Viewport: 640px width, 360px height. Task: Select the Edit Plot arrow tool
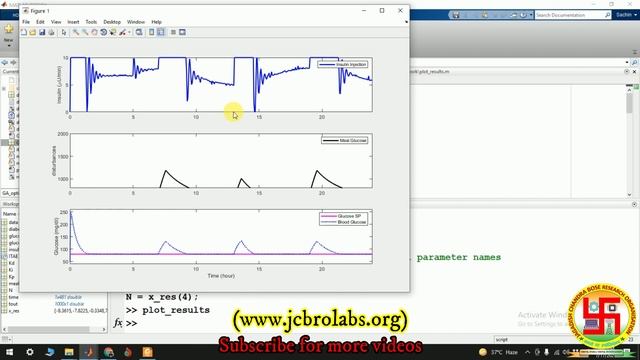64,32
